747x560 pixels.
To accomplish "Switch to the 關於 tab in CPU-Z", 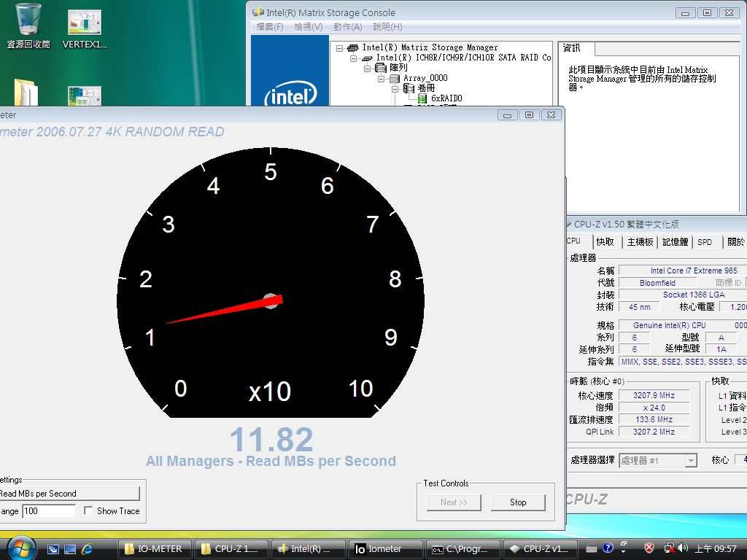I will coord(735,242).
